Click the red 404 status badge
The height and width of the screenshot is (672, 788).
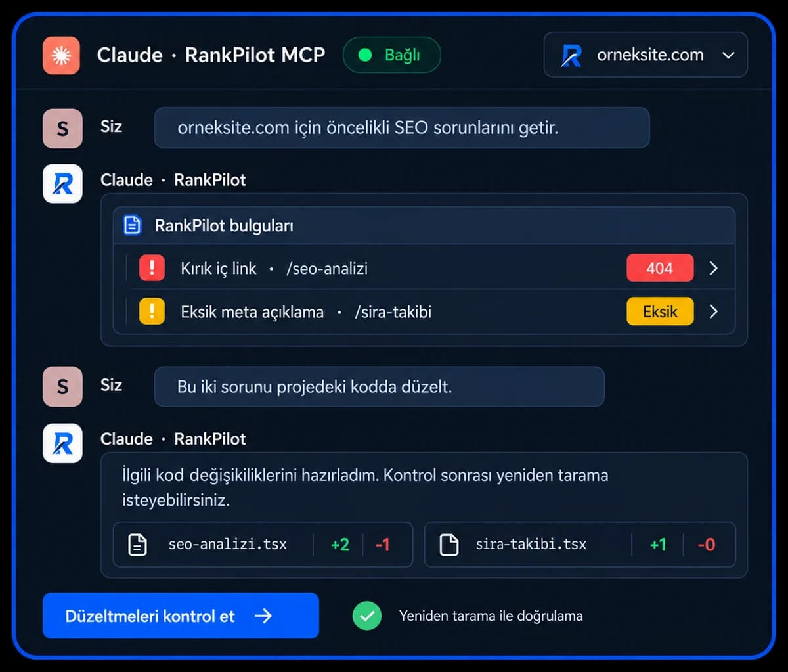coord(660,268)
